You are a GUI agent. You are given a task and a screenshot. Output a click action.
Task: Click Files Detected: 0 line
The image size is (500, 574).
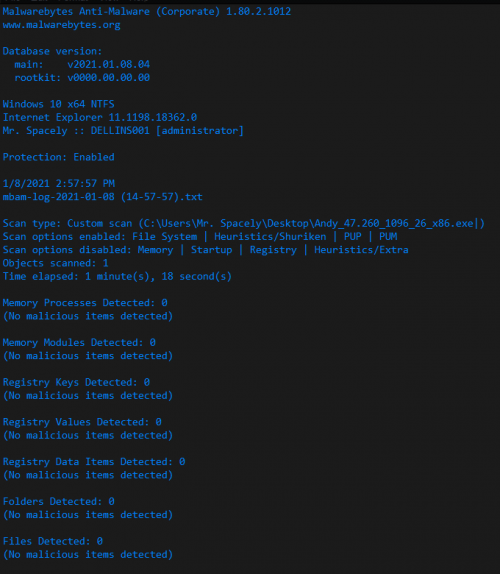pos(53,541)
